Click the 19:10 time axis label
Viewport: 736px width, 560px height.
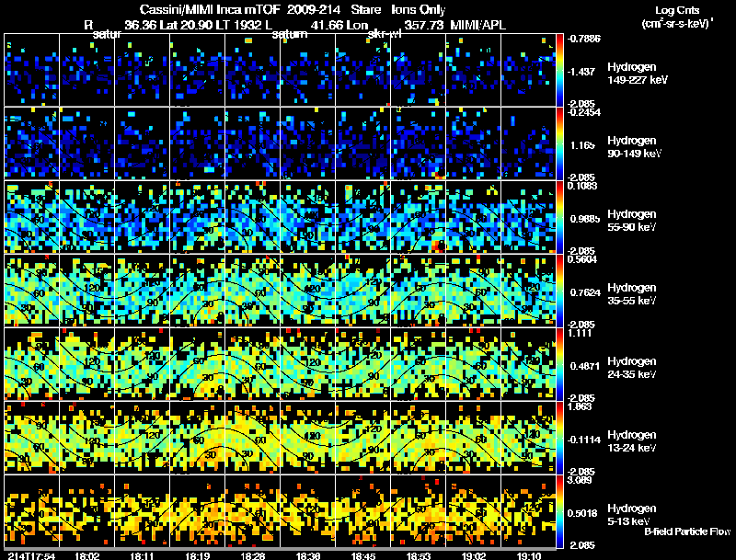pos(528,555)
